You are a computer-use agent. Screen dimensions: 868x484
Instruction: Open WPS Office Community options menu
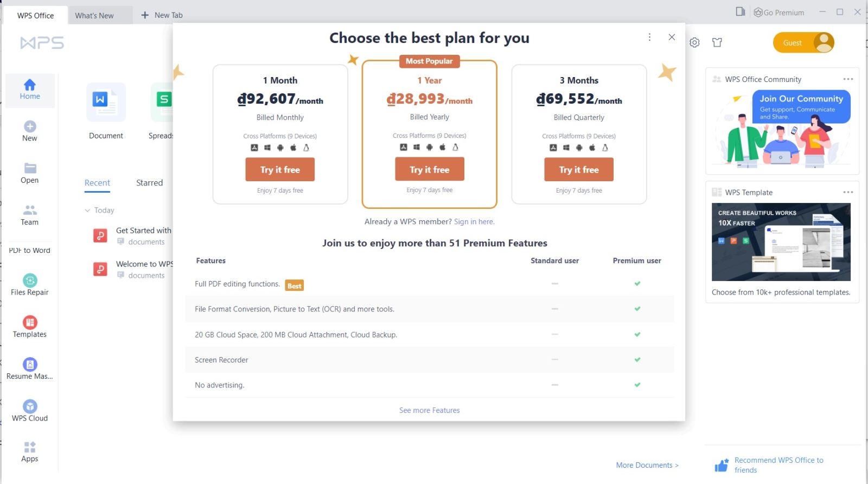click(x=848, y=79)
